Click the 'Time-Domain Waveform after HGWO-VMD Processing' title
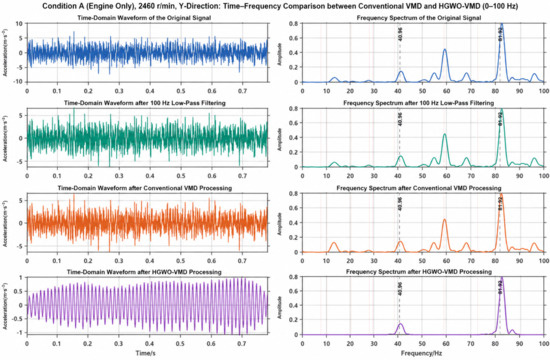 [x=144, y=272]
